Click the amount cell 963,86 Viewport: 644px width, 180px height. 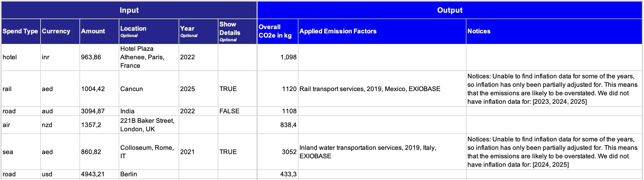tap(99, 57)
